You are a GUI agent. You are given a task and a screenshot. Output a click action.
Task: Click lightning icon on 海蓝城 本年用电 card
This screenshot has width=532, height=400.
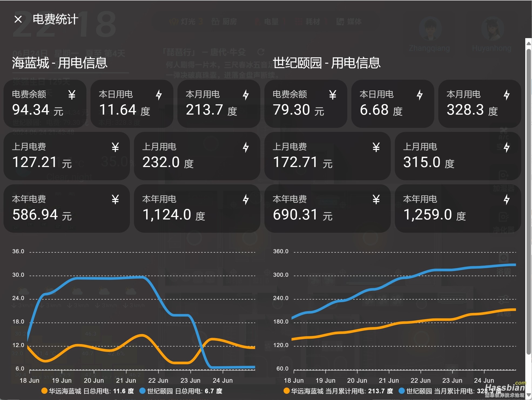246,200
